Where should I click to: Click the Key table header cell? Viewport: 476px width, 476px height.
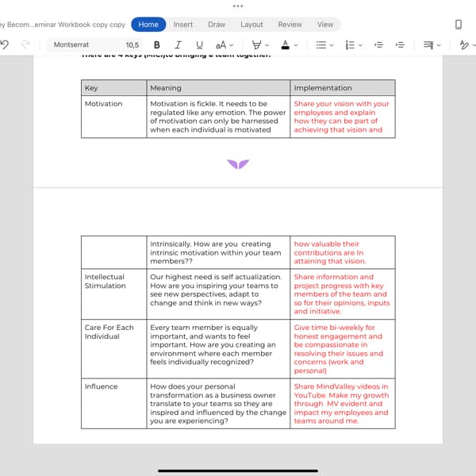click(113, 88)
